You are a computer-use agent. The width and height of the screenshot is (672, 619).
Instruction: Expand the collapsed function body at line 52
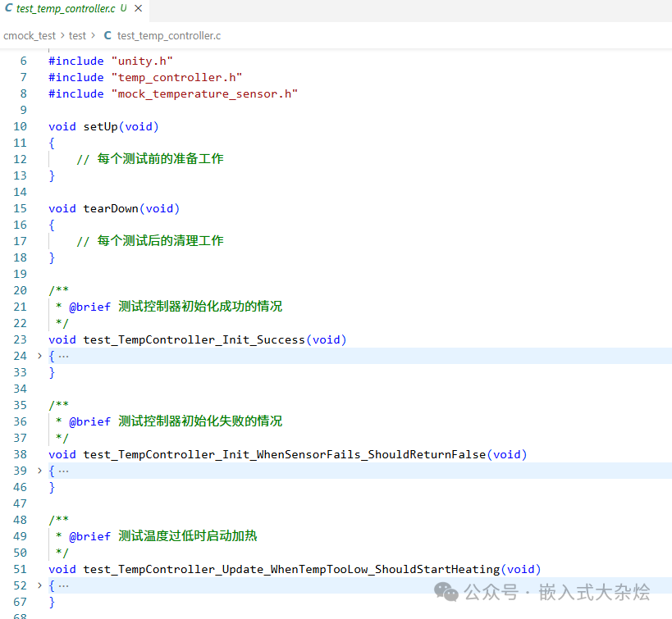coord(39,585)
